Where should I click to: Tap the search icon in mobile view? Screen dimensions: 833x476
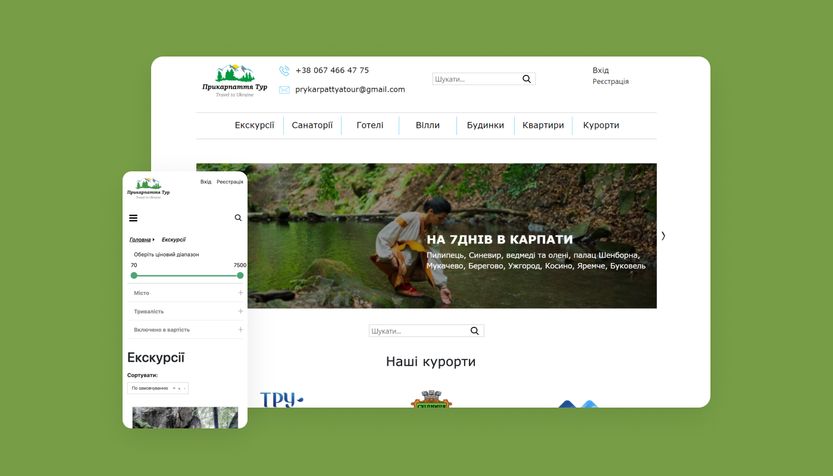tap(238, 218)
